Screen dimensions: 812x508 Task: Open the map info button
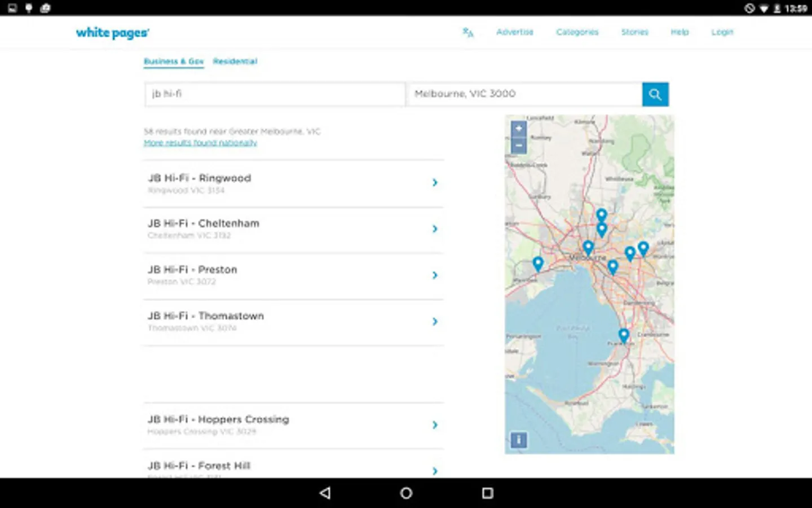pyautogui.click(x=519, y=440)
